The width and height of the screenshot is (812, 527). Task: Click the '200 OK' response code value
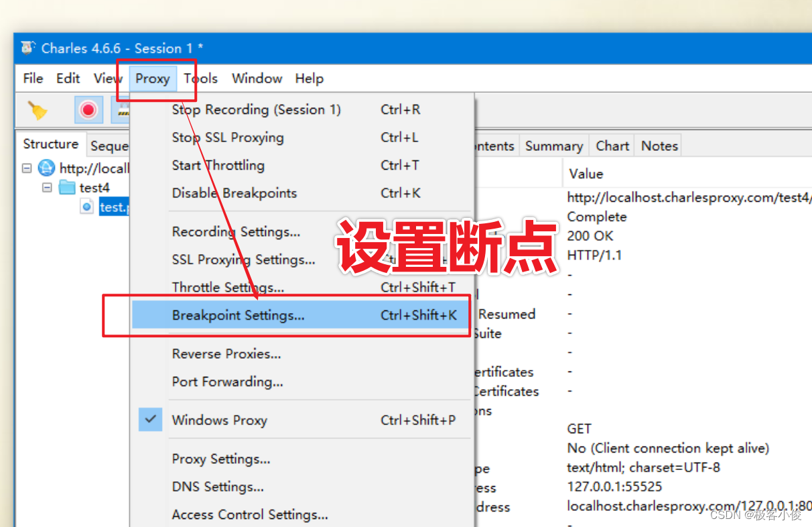(x=590, y=236)
